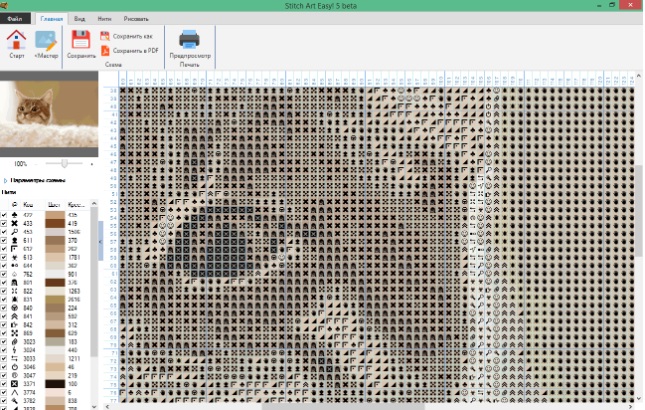
Task: Open print preview via the printer icon
Action: pos(190,39)
